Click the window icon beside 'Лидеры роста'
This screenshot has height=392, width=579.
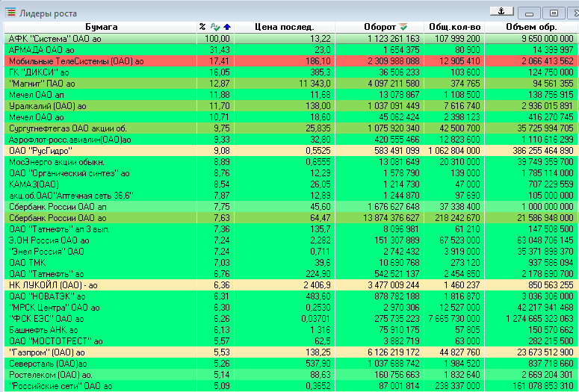10,12
